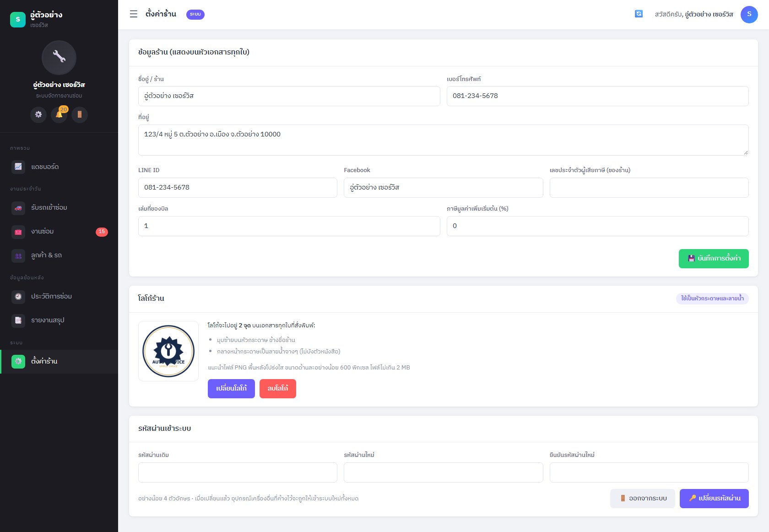Open ลูกค้า & รถ customers menu
This screenshot has height=532, width=769.
tap(59, 255)
